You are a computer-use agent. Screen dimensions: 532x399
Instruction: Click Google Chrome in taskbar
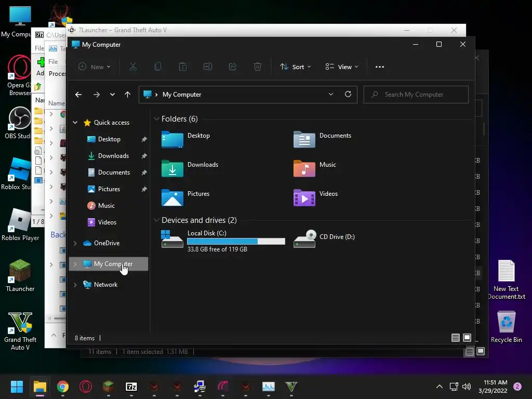[x=63, y=387]
